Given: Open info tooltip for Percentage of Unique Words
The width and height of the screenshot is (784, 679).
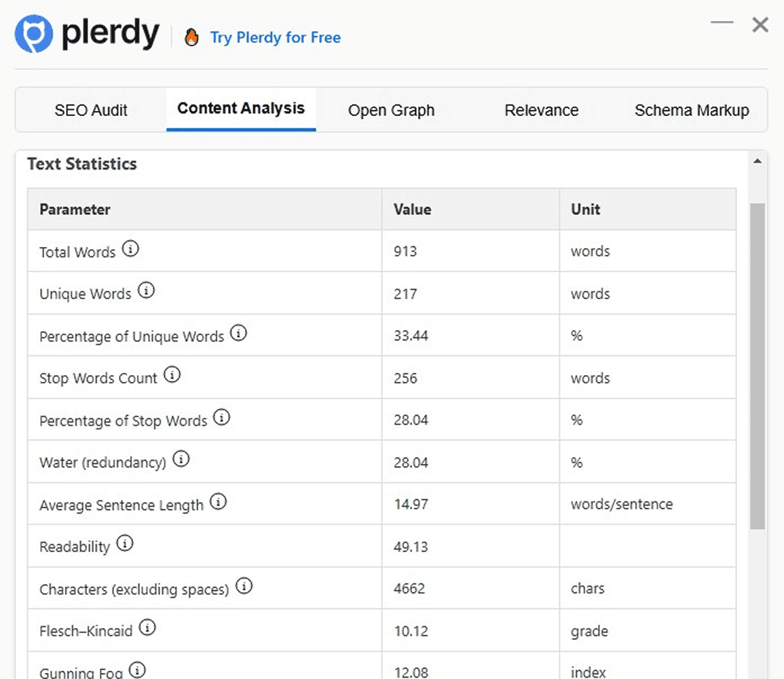Looking at the screenshot, I should (238, 334).
